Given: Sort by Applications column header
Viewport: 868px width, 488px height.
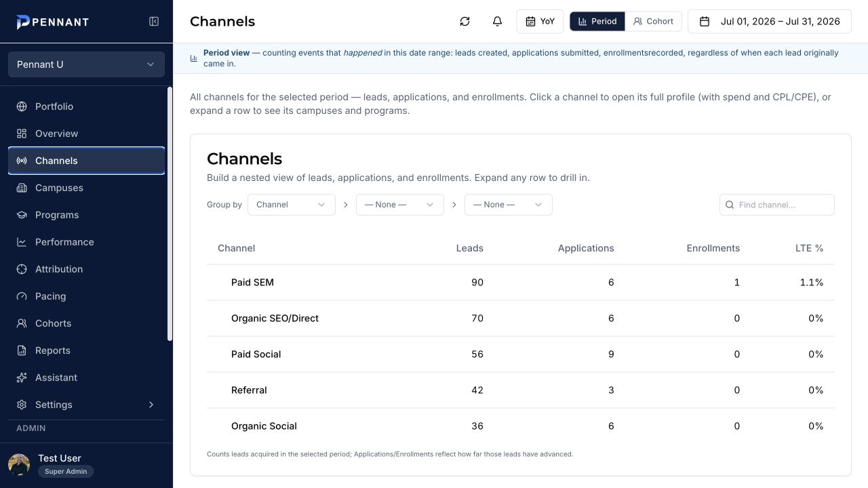Looking at the screenshot, I should 586,248.
